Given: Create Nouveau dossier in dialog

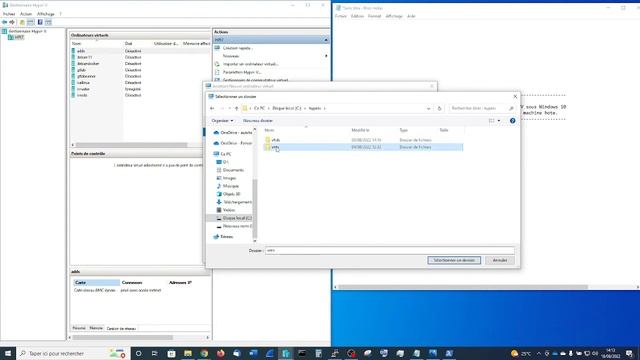Looking at the screenshot, I should 258,121.
